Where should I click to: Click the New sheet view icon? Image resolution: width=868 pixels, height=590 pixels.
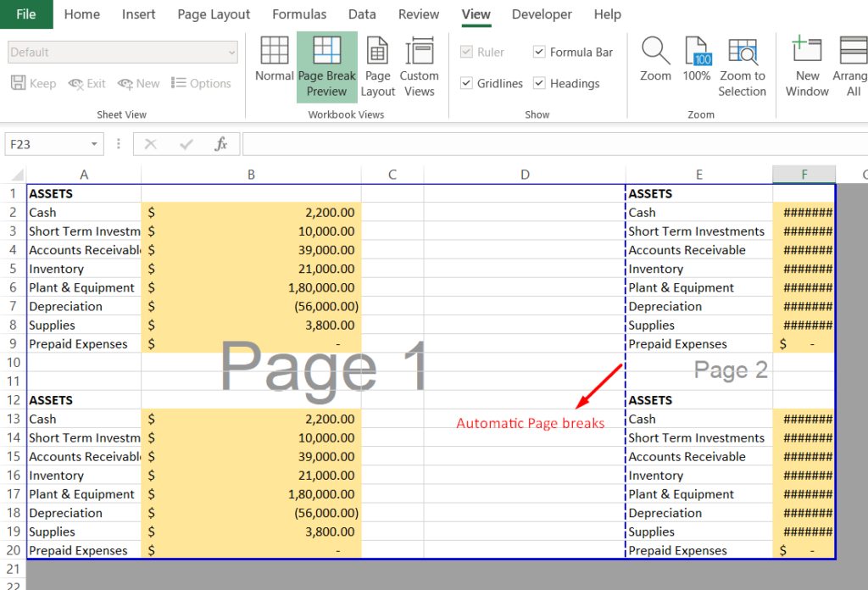[125, 84]
